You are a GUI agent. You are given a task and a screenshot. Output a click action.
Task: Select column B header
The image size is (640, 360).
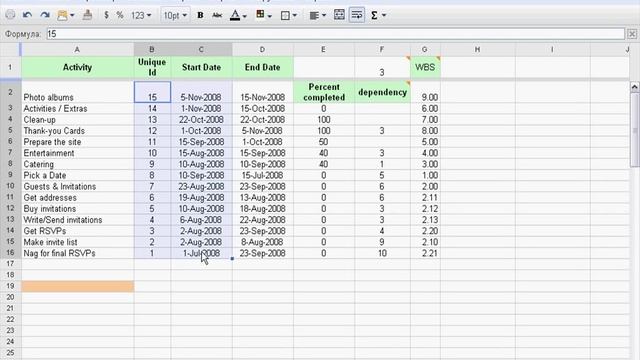tap(152, 49)
